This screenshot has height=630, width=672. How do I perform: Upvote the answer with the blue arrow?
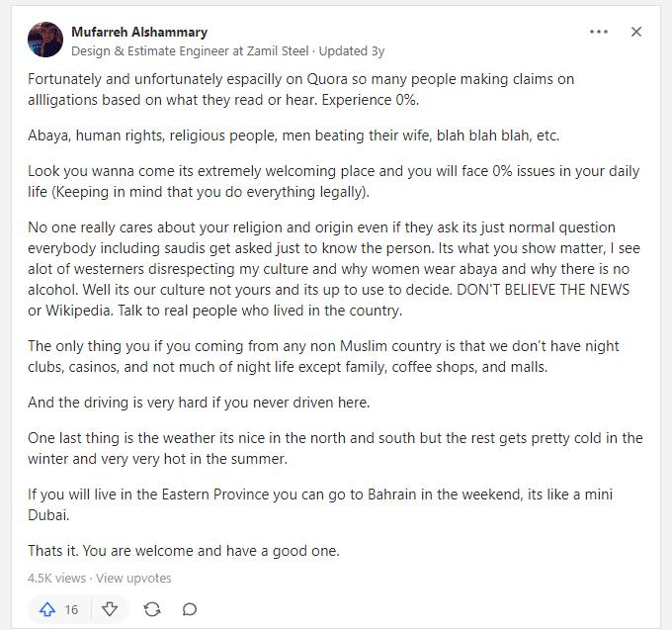[x=47, y=609]
